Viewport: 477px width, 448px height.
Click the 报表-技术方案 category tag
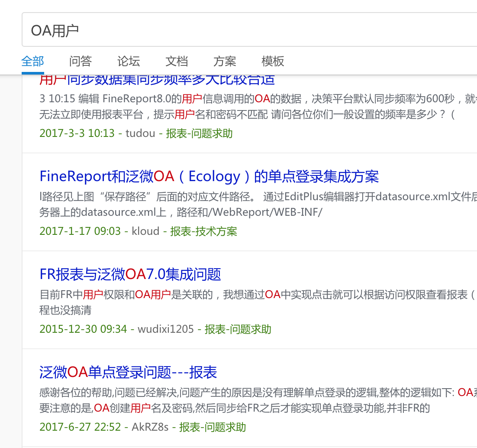click(x=203, y=231)
